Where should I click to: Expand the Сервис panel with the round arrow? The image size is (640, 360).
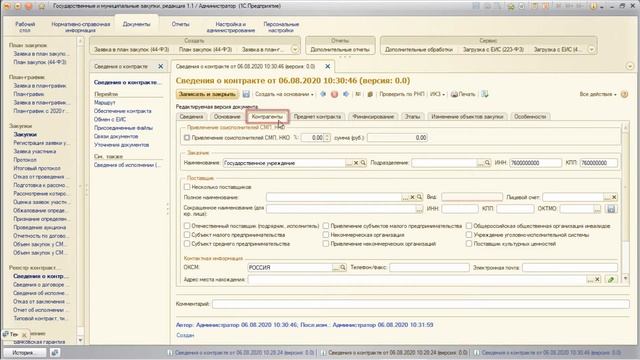[x=591, y=49]
